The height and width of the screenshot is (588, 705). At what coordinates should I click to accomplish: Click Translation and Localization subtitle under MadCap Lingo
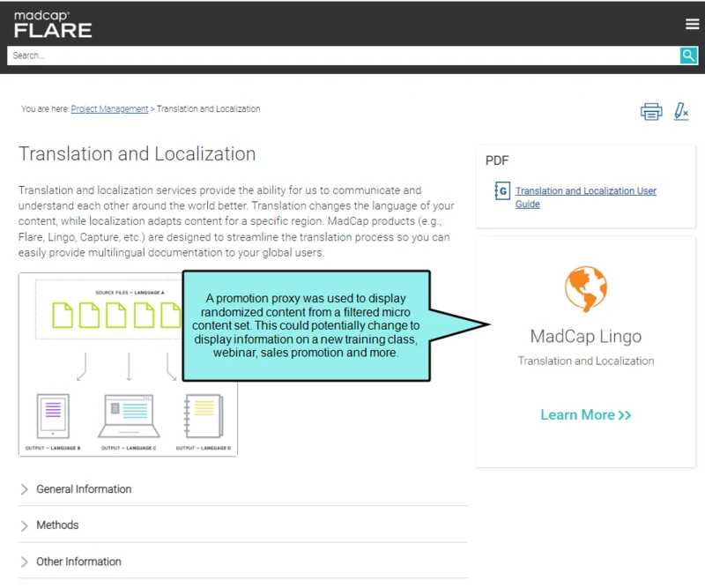click(585, 361)
